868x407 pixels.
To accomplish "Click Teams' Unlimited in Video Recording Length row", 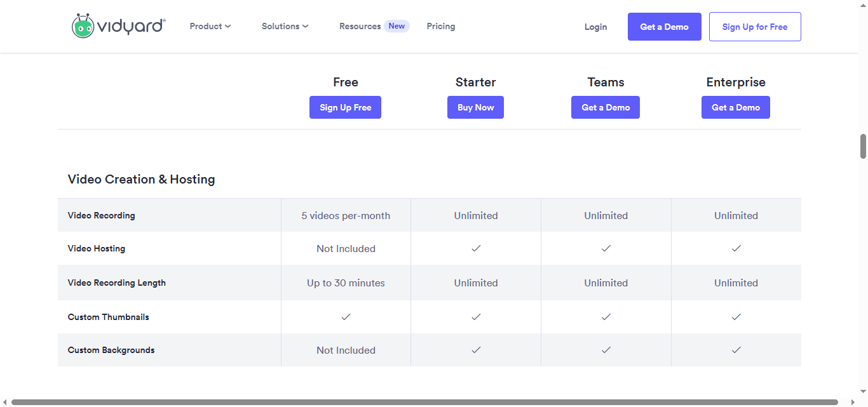I will pos(606,283).
